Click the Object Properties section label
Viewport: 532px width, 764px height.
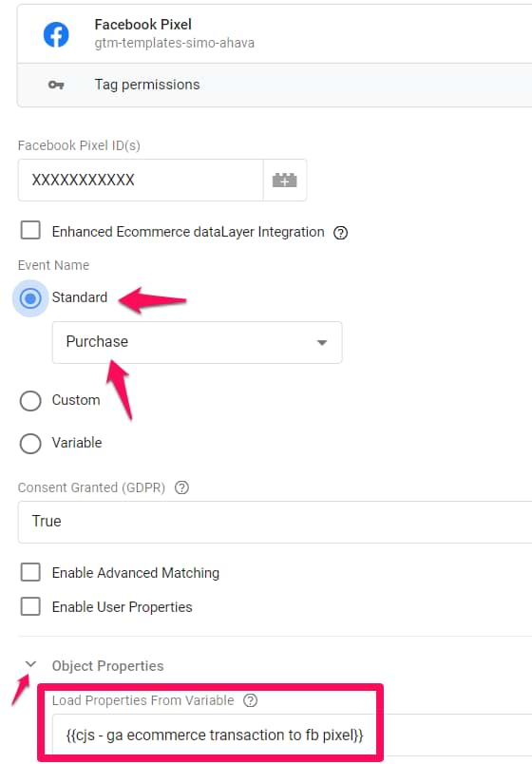(107, 666)
